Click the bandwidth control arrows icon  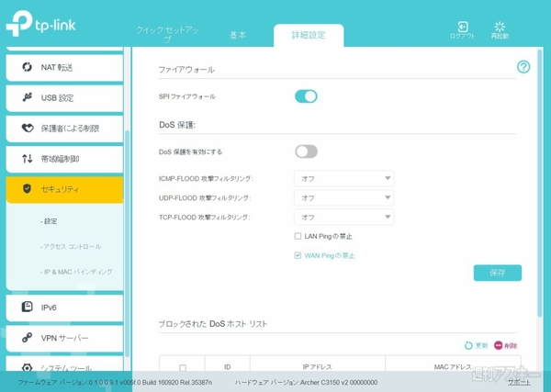27,159
